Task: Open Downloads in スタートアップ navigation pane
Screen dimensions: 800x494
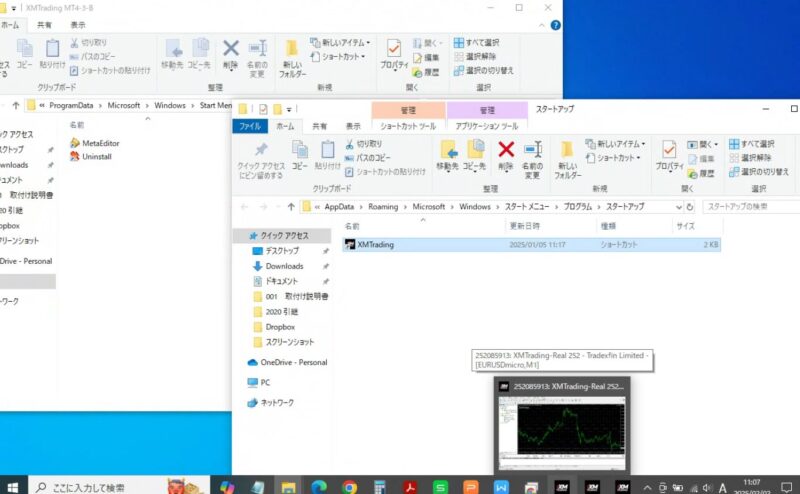Action: (284, 266)
